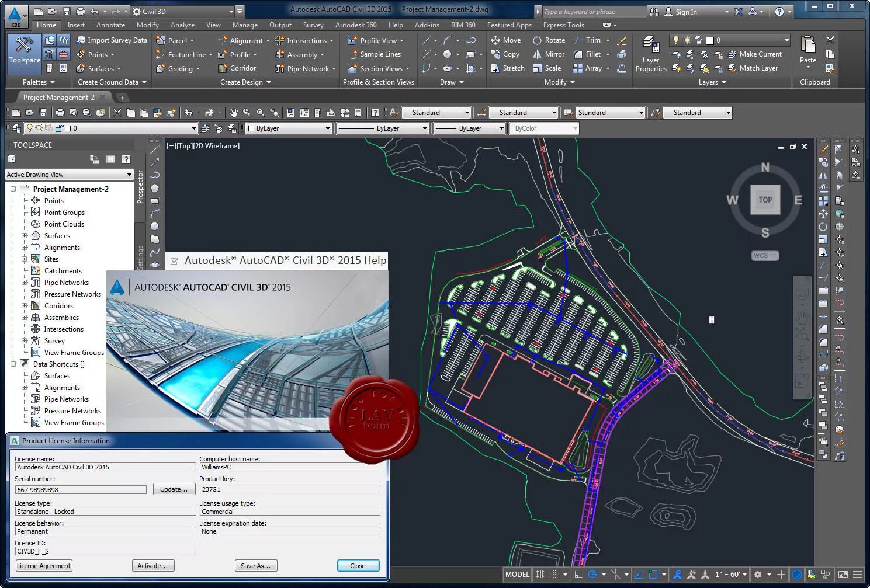This screenshot has width=870, height=588.
Task: Click the Help question mark in title bar
Action: click(x=779, y=12)
